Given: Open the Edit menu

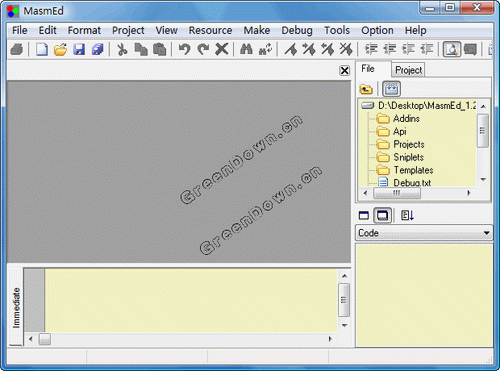Looking at the screenshot, I should 48,30.
